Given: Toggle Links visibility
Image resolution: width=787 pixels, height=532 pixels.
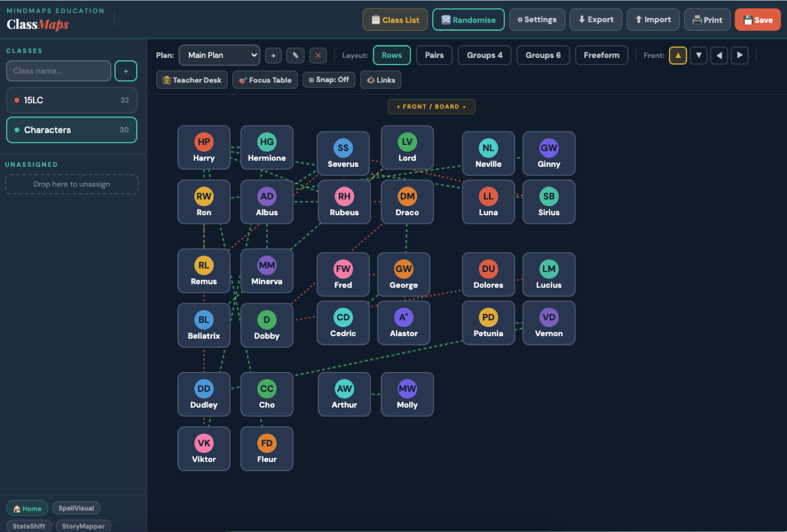Looking at the screenshot, I should pos(381,80).
